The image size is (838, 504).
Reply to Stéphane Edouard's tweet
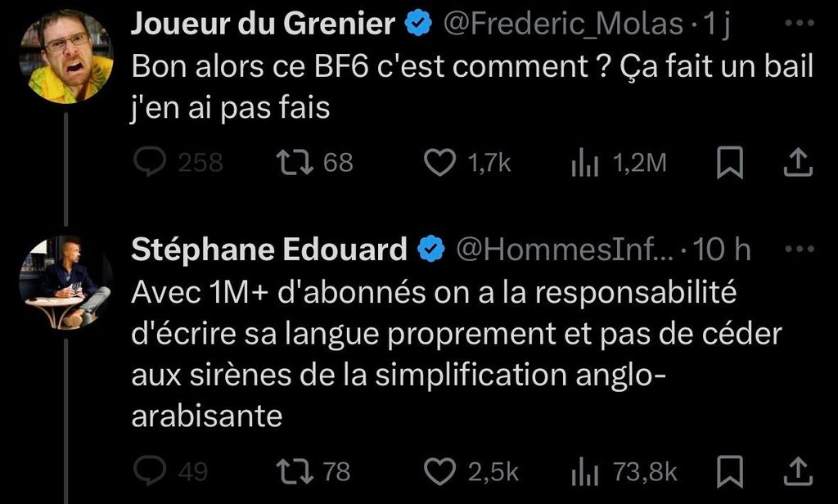[x=151, y=471]
